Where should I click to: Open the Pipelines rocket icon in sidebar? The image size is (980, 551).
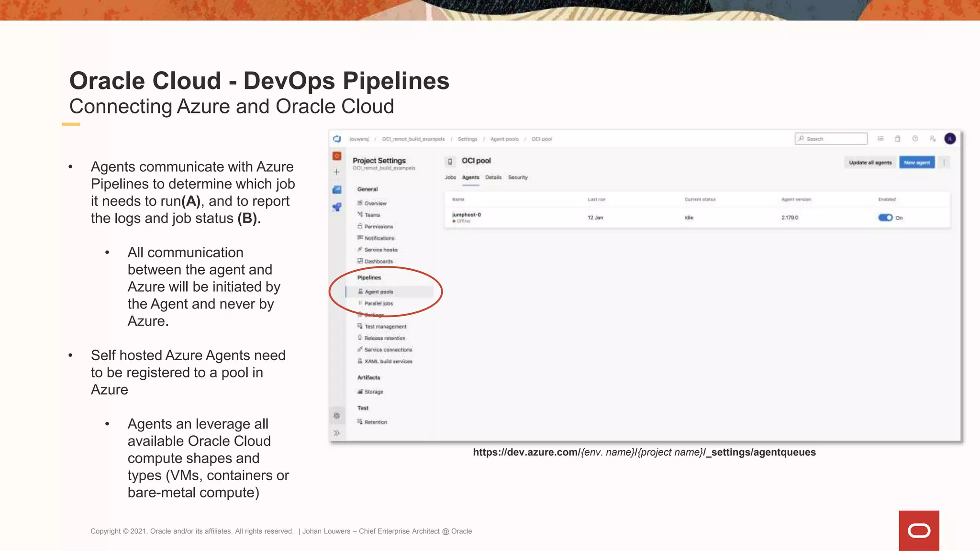pyautogui.click(x=337, y=207)
